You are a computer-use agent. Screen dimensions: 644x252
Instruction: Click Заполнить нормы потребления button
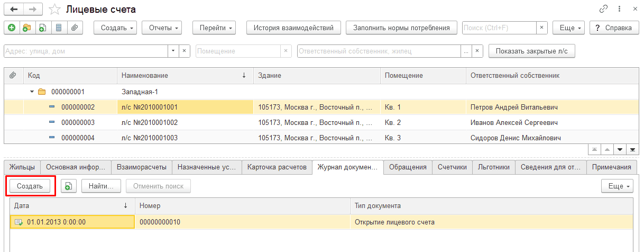(402, 28)
